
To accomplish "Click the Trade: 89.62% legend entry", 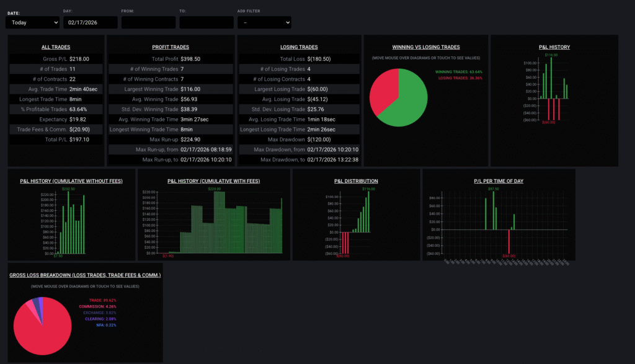I will click(x=102, y=300).
